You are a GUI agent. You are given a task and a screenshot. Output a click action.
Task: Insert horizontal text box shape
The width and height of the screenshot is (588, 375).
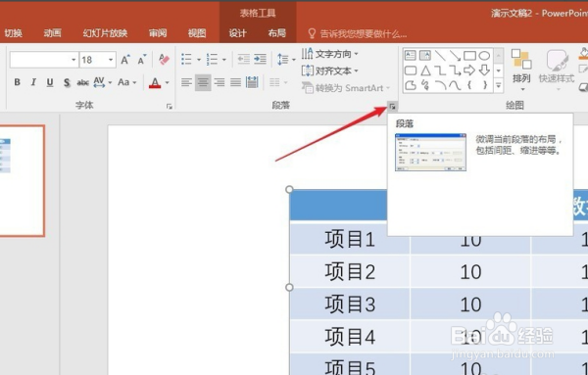pyautogui.click(x=411, y=56)
